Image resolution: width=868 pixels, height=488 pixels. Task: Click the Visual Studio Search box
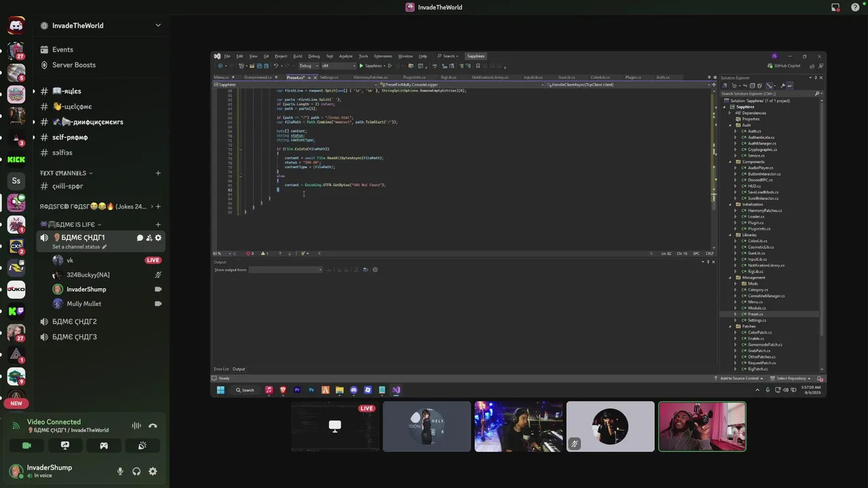(448, 56)
